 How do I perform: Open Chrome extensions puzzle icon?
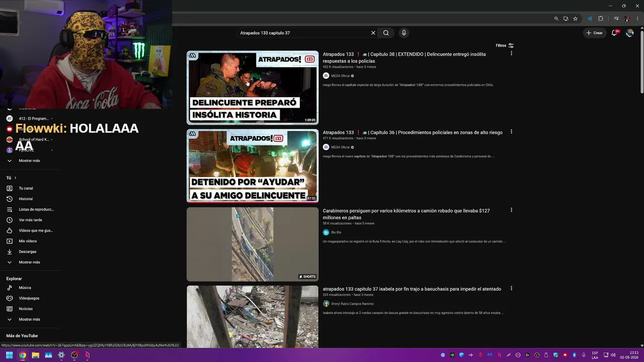point(601,19)
